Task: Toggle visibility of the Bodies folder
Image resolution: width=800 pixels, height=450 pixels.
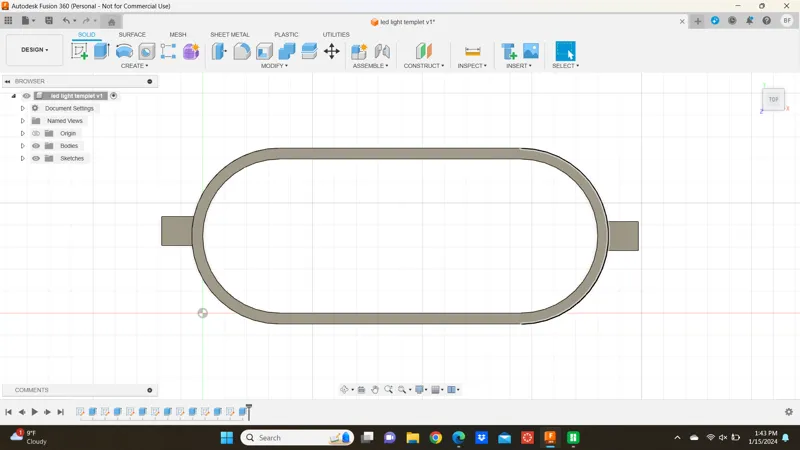Action: pyautogui.click(x=36, y=146)
